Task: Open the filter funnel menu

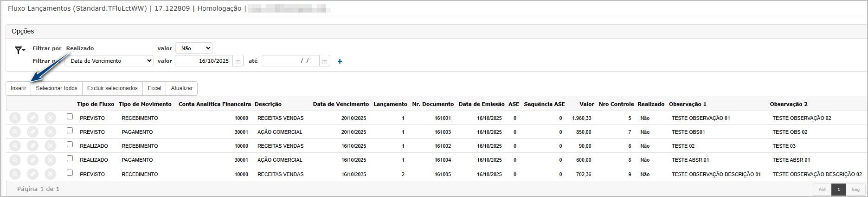Action: (19, 50)
